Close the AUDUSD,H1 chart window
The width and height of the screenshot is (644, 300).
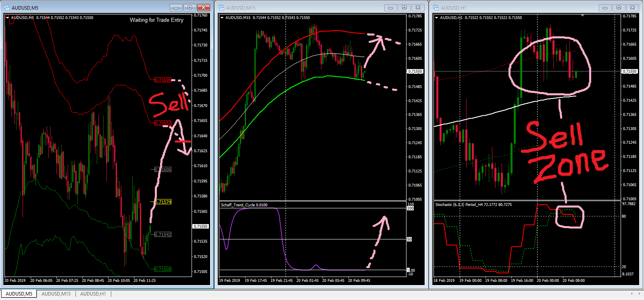click(633, 8)
